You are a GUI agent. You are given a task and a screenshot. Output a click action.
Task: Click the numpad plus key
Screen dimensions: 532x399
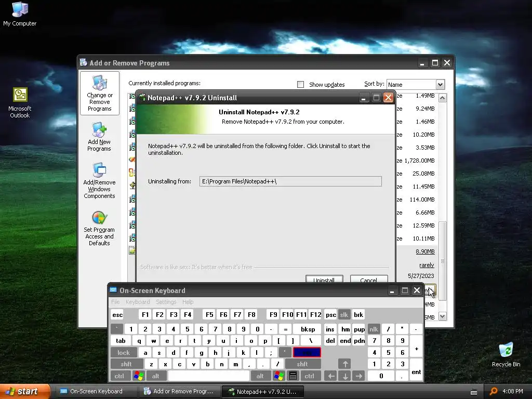pos(416,347)
